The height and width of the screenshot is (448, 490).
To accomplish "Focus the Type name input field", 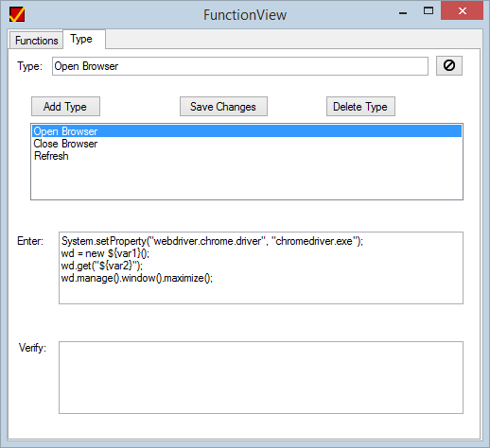I will point(240,66).
